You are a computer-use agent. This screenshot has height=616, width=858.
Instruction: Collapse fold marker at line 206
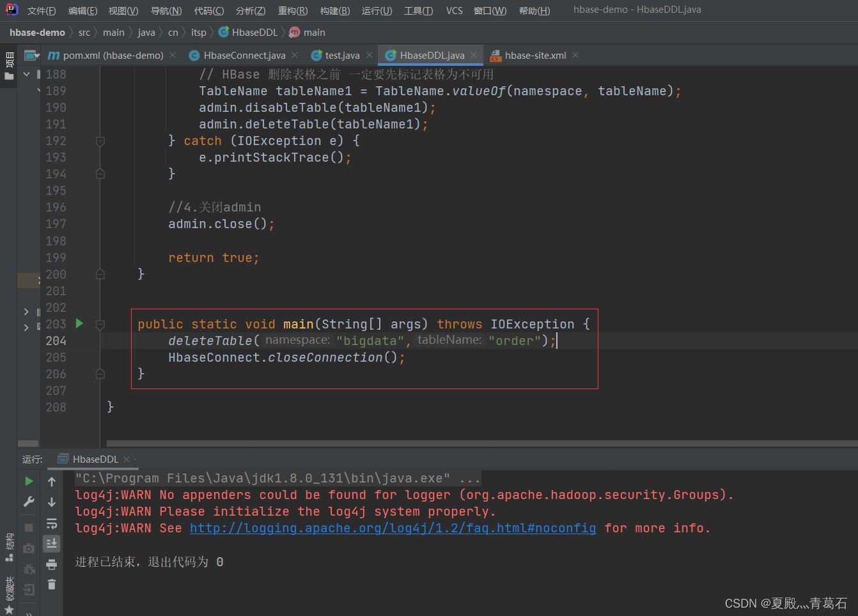pyautogui.click(x=100, y=374)
